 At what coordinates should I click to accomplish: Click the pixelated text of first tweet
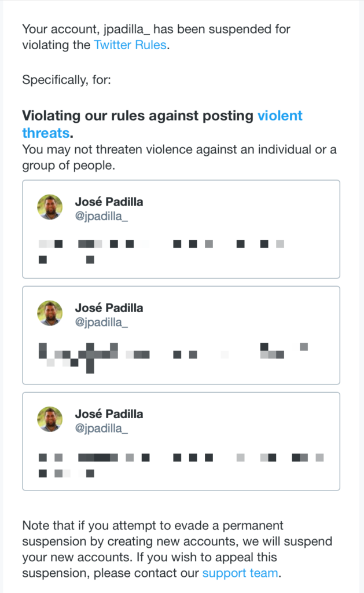161,251
